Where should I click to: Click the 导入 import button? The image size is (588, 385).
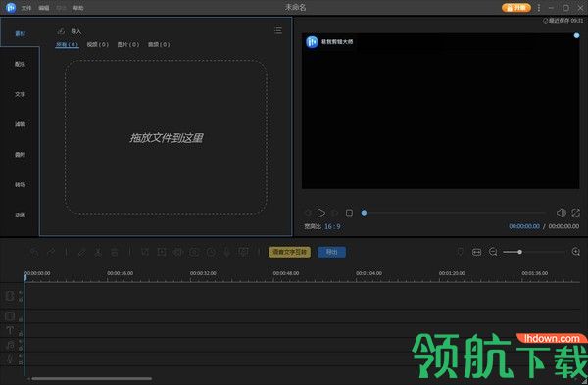click(76, 31)
